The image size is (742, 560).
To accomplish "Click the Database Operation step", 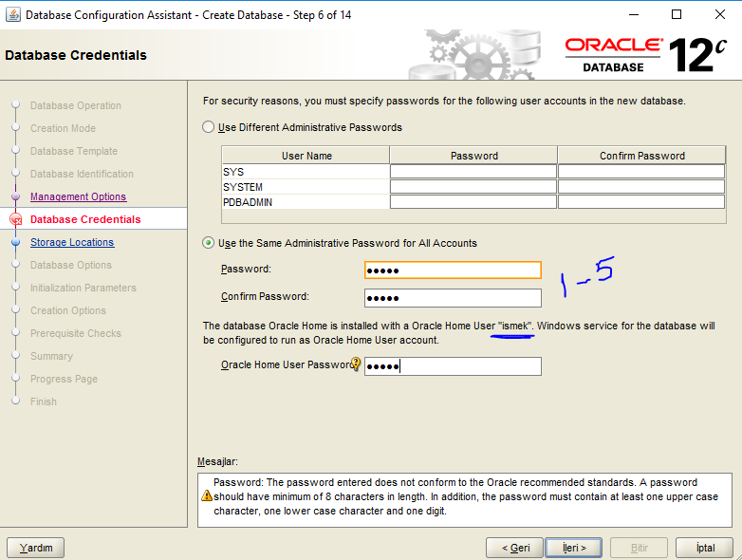I will click(76, 105).
